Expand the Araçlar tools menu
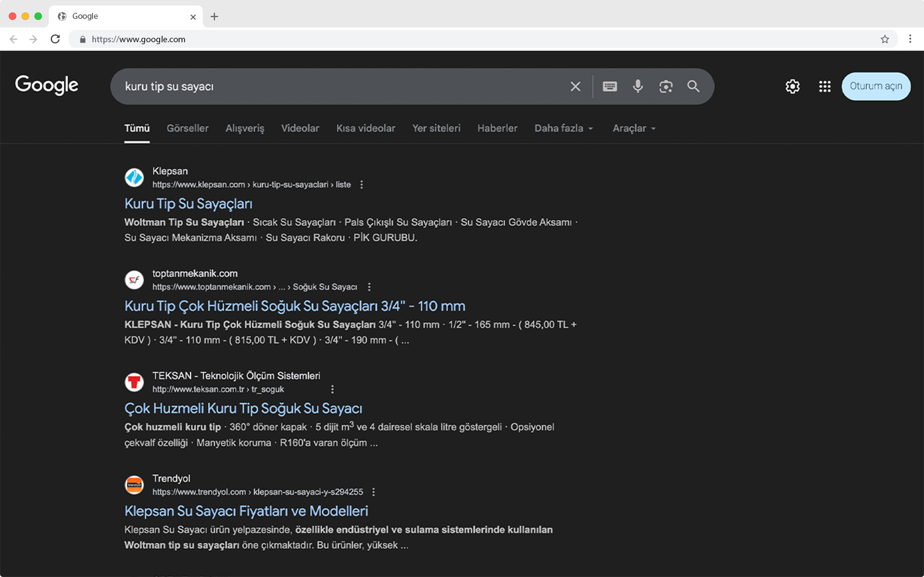 click(x=634, y=128)
